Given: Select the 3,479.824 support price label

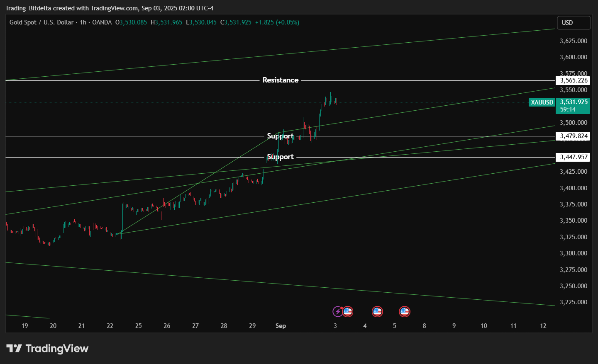Looking at the screenshot, I should (x=574, y=136).
